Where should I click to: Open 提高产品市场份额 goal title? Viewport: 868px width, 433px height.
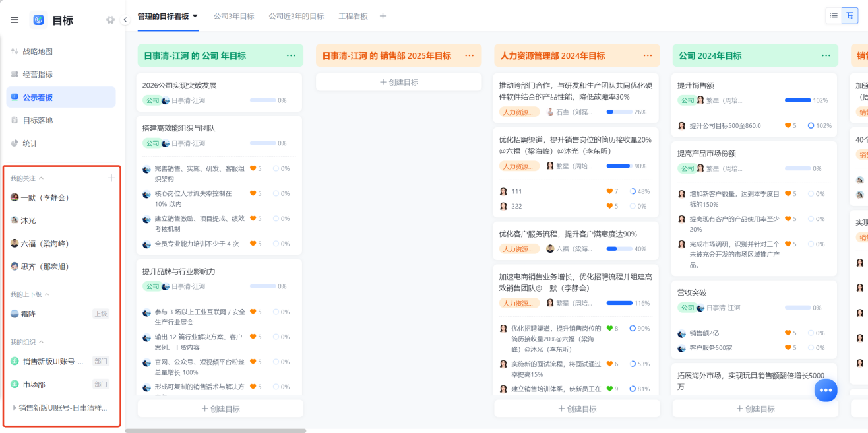point(706,153)
